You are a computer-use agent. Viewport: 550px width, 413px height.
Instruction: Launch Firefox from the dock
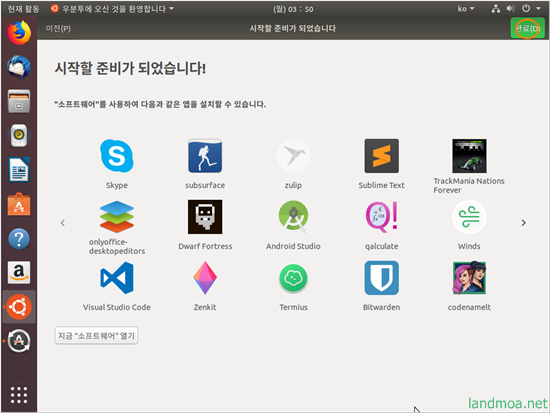(19, 33)
